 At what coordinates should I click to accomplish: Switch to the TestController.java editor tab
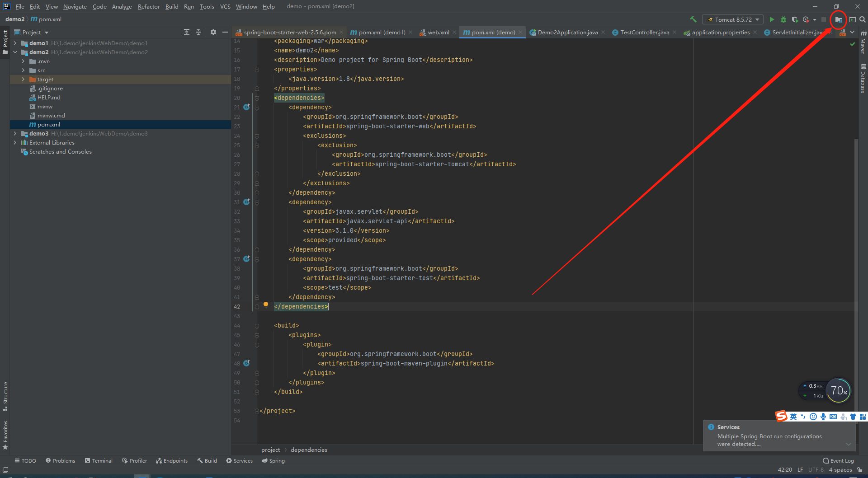pyautogui.click(x=644, y=33)
